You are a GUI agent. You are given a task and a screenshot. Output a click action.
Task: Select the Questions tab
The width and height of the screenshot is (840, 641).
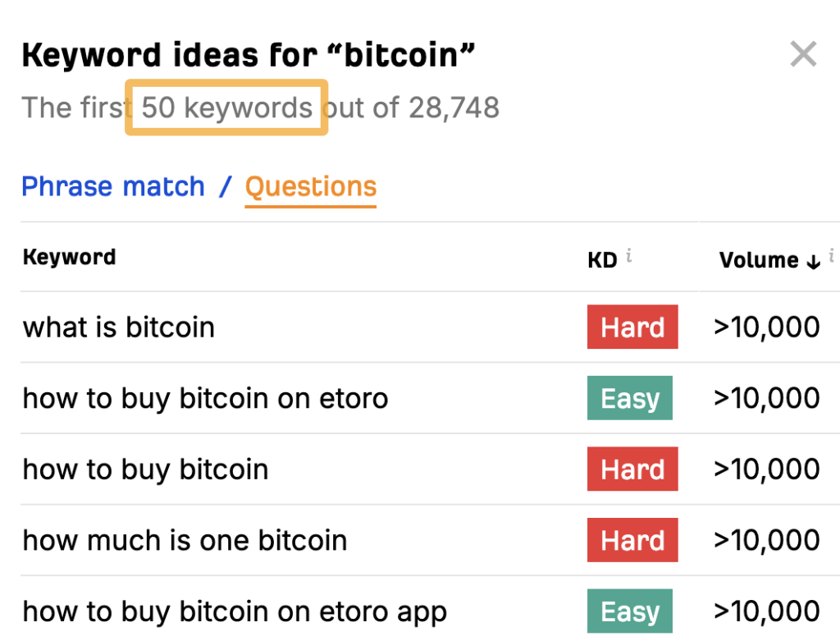[311, 187]
